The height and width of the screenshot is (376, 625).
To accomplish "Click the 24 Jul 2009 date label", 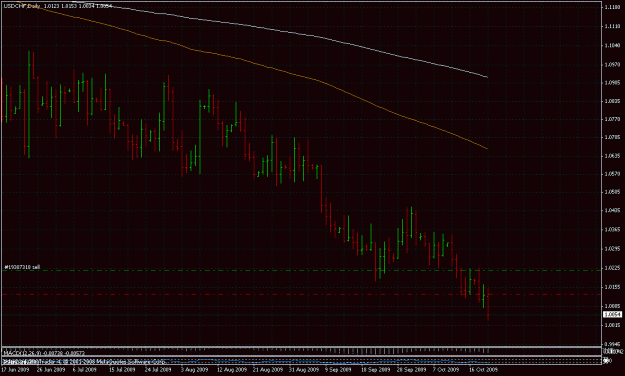I will pos(158,370).
